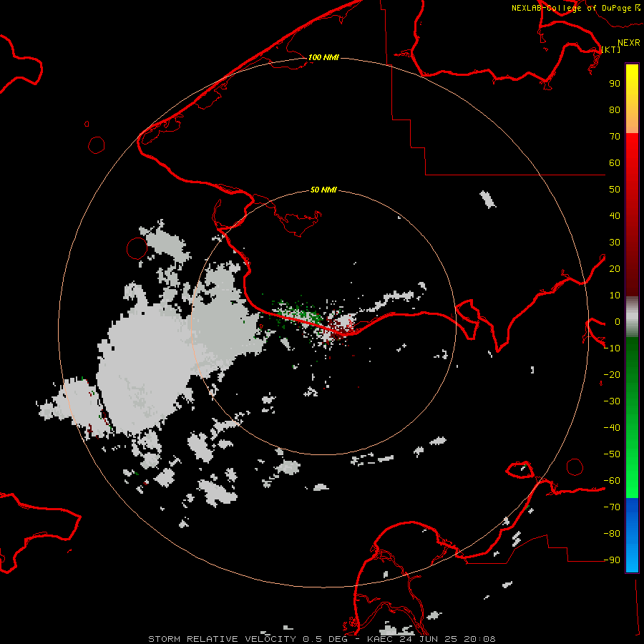The width and height of the screenshot is (644, 644).
Task: Click the -20 value on velocity scale
Action: pyautogui.click(x=612, y=375)
